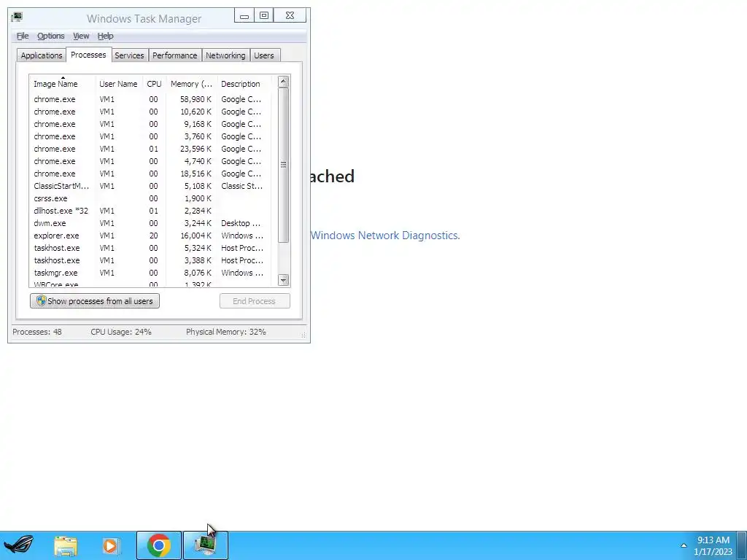Select the dwm.exe process
The height and width of the screenshot is (560, 747).
pyautogui.click(x=150, y=223)
